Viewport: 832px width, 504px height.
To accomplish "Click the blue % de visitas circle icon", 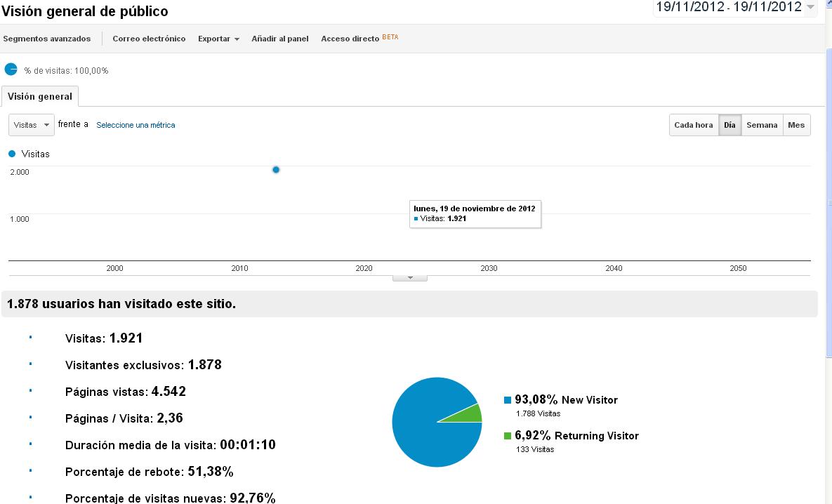I will 11,69.
